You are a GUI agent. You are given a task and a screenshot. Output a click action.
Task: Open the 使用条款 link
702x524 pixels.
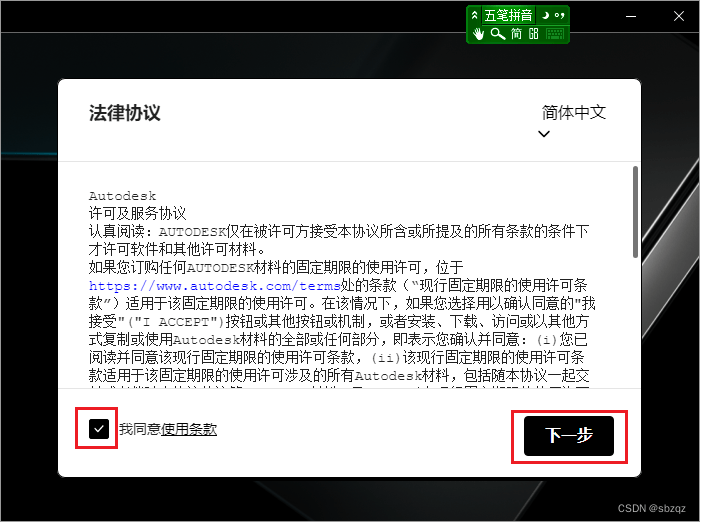pyautogui.click(x=189, y=431)
